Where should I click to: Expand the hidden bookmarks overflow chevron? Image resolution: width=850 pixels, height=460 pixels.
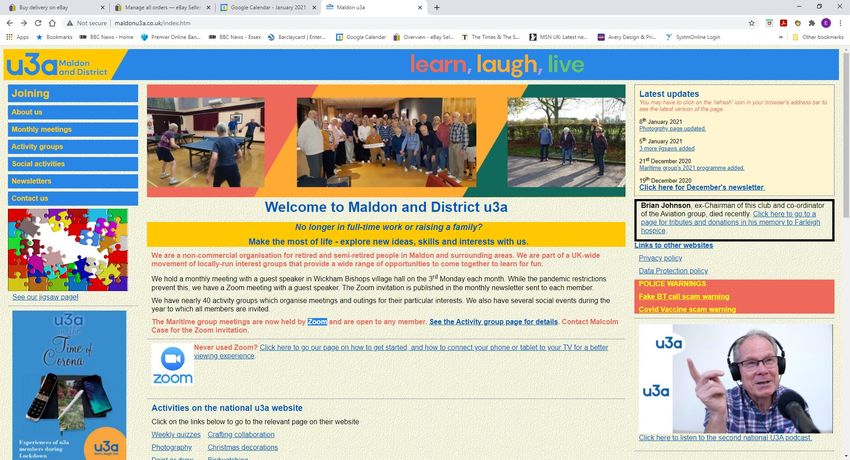click(x=781, y=37)
